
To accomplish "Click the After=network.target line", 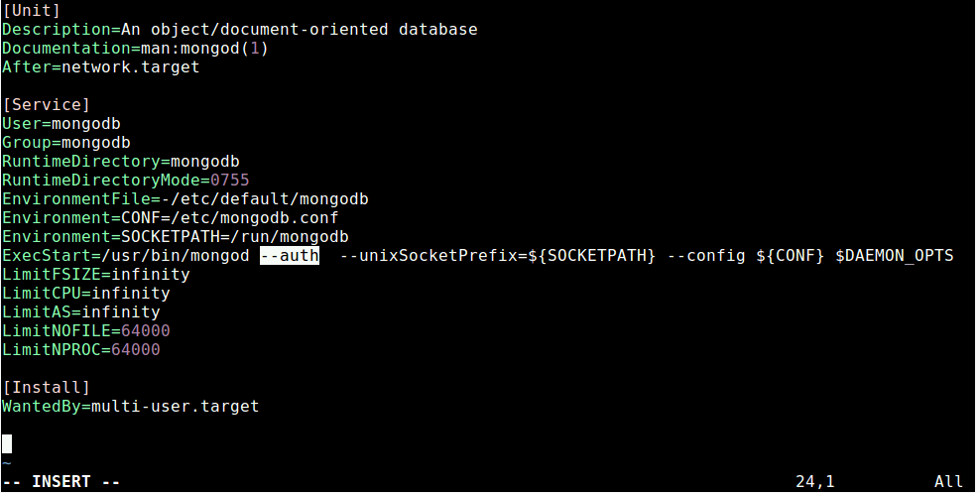I will click(x=100, y=66).
